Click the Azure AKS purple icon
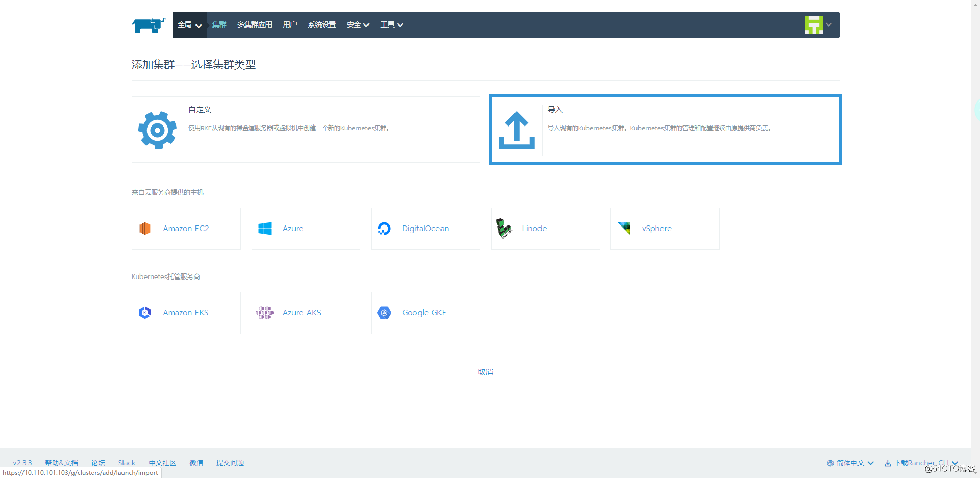The width and height of the screenshot is (980, 478). coord(265,313)
